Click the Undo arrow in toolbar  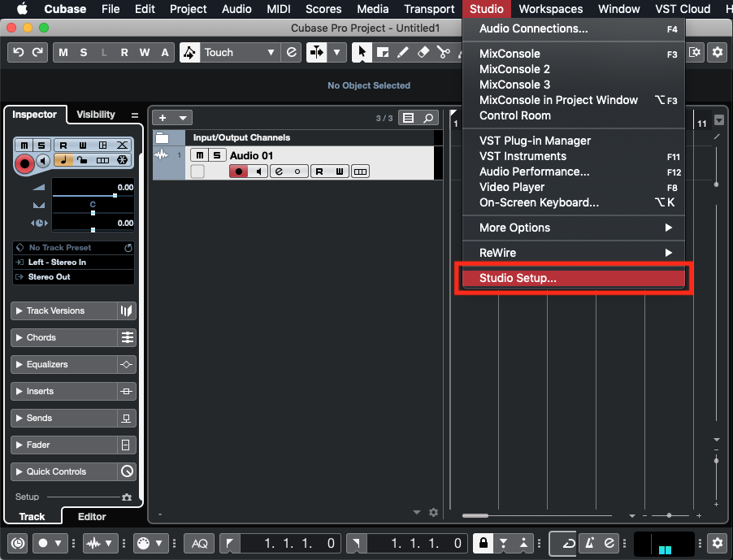[18, 52]
